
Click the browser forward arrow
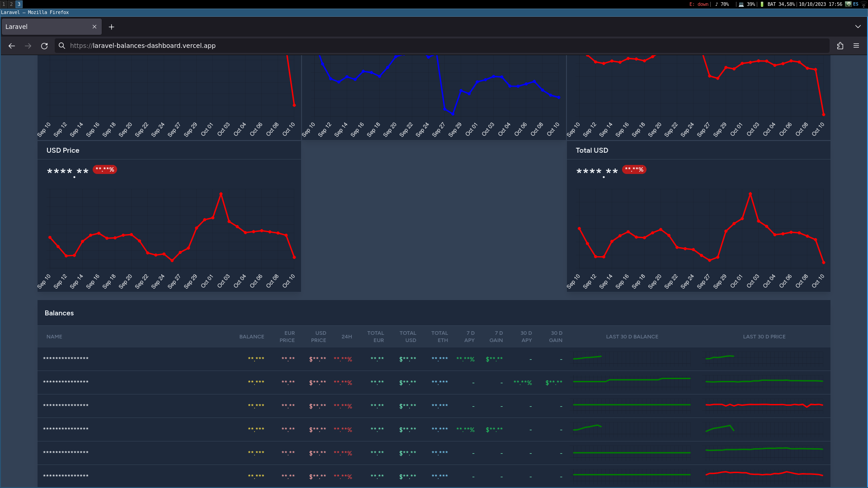[x=28, y=46]
